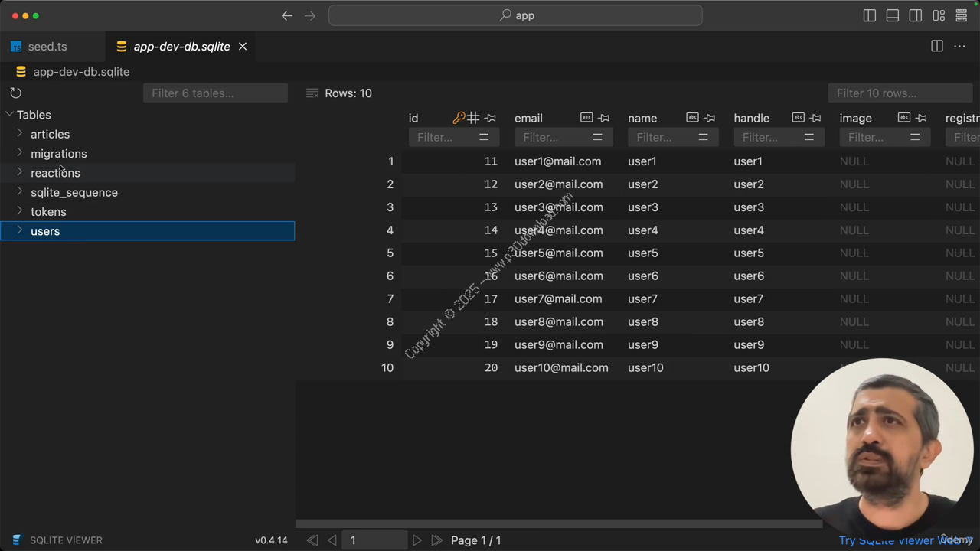The width and height of the screenshot is (980, 551).
Task: Open handle filter operator menu
Action: [808, 137]
